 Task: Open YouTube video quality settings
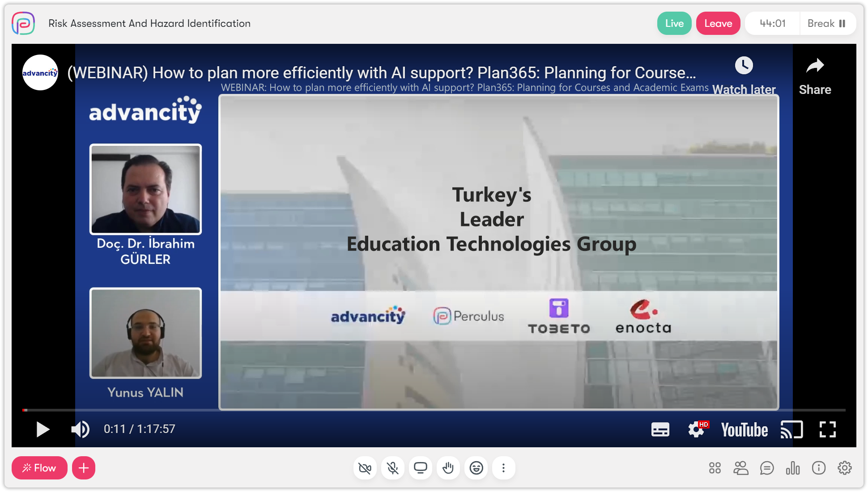coord(696,429)
